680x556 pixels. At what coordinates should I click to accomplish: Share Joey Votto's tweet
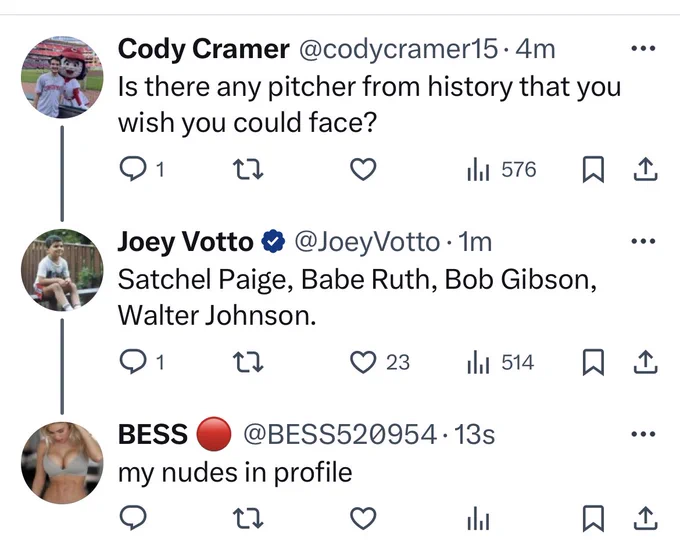coord(646,362)
